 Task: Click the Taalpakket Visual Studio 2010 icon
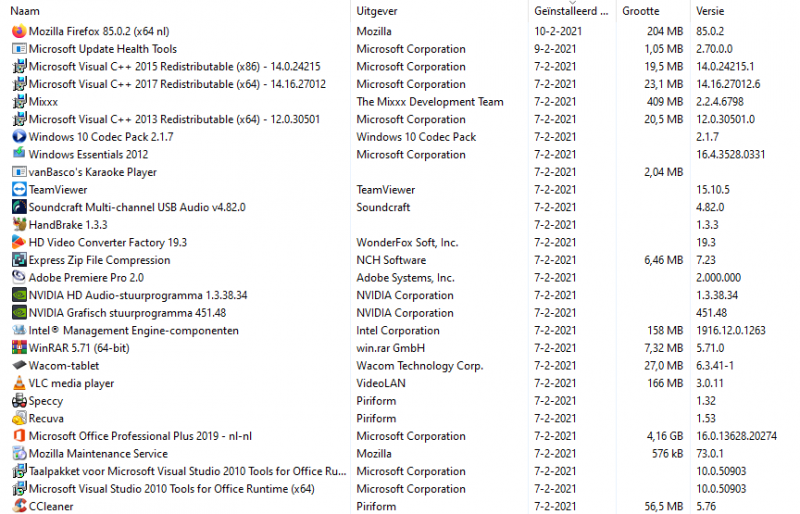click(x=19, y=471)
